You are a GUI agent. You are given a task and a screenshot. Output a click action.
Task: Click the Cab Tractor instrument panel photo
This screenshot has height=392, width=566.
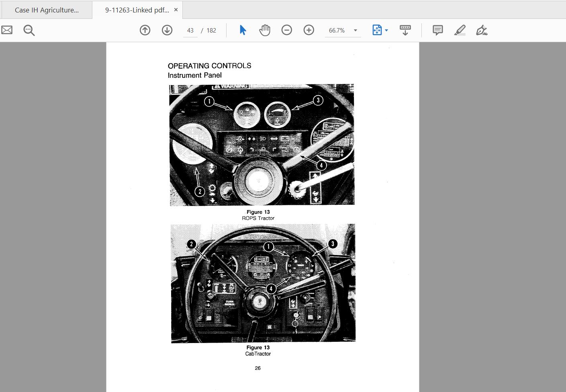[263, 284]
